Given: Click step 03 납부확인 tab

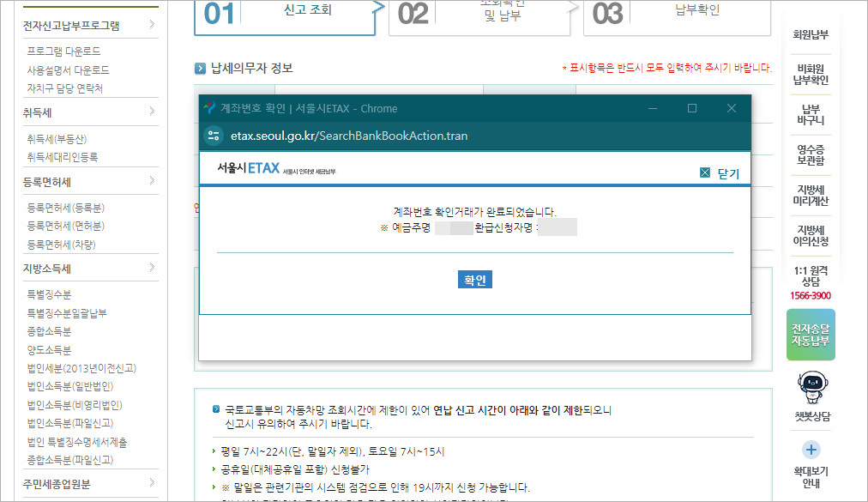Looking at the screenshot, I should tap(677, 16).
